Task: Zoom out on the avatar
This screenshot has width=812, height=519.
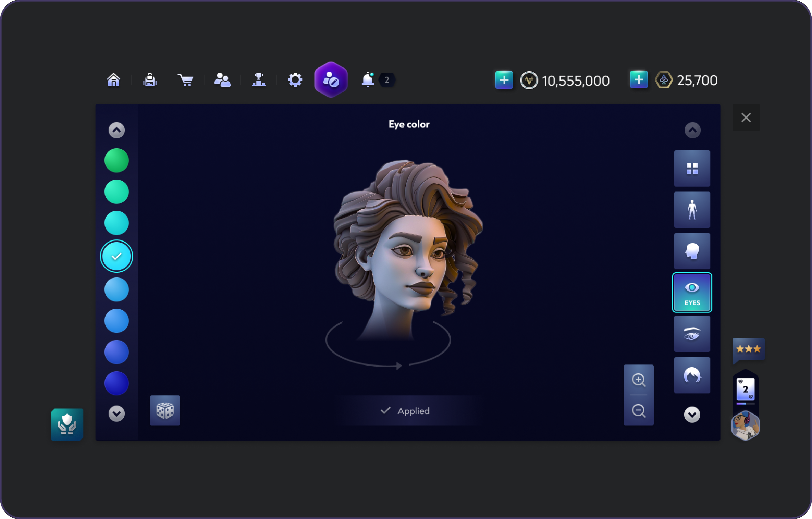Action: (639, 410)
